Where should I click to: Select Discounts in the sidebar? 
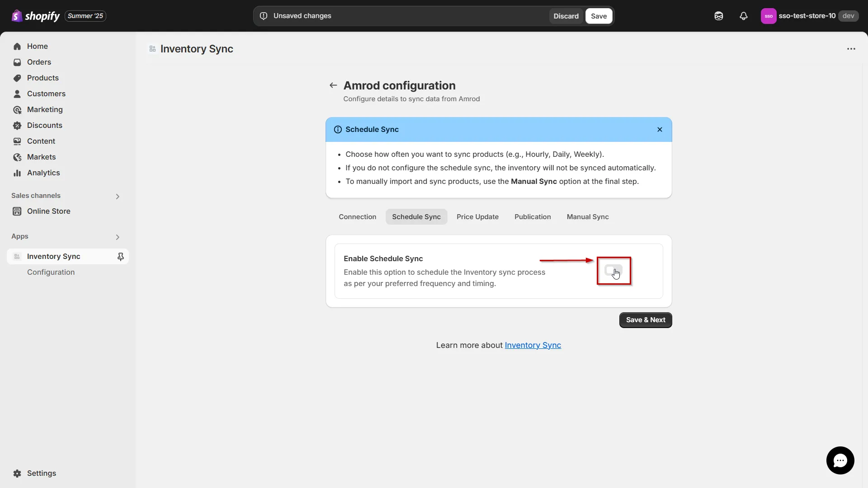(x=44, y=125)
